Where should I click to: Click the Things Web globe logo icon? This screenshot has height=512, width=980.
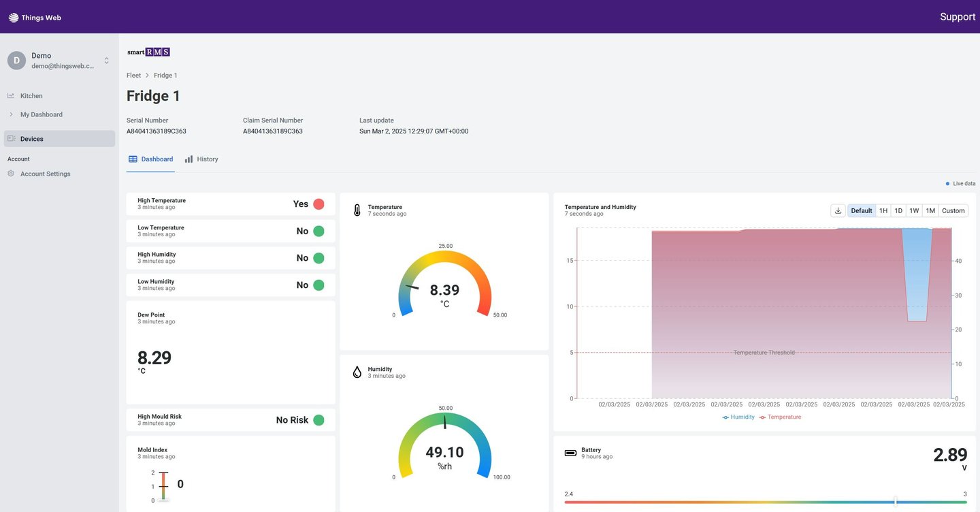point(14,18)
